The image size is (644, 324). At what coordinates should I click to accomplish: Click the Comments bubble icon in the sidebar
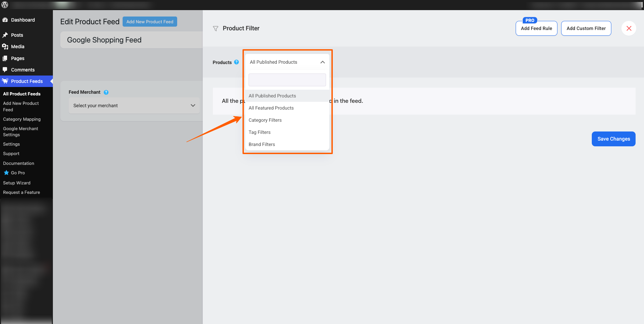pos(5,70)
